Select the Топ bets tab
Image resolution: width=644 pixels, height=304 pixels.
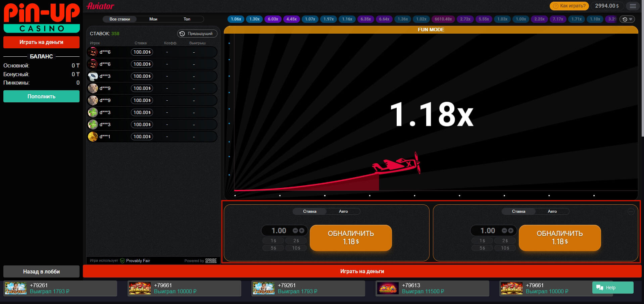[x=187, y=19]
